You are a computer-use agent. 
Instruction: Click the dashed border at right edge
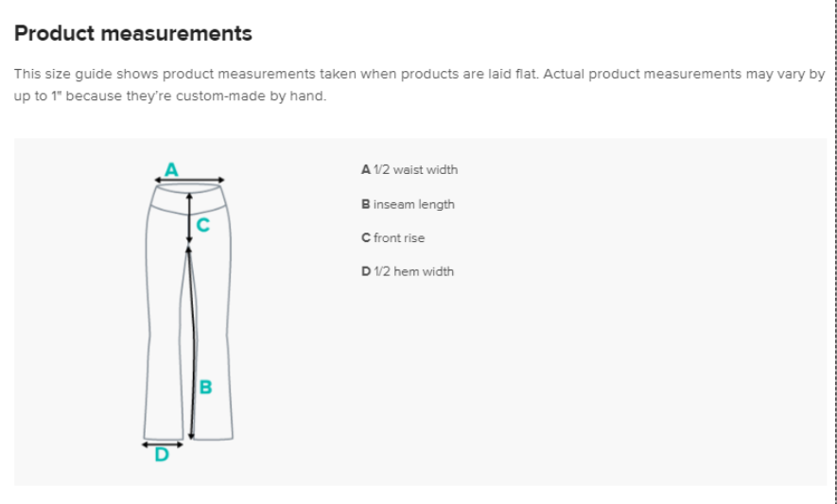[835, 252]
